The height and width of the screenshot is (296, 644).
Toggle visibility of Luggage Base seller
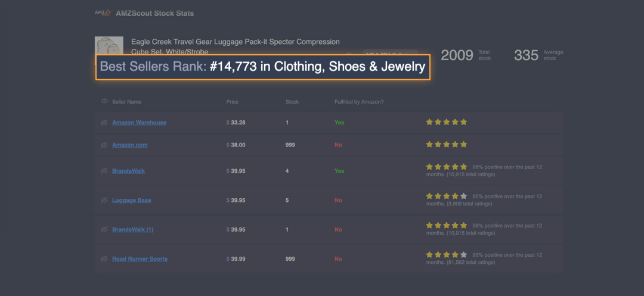104,201
